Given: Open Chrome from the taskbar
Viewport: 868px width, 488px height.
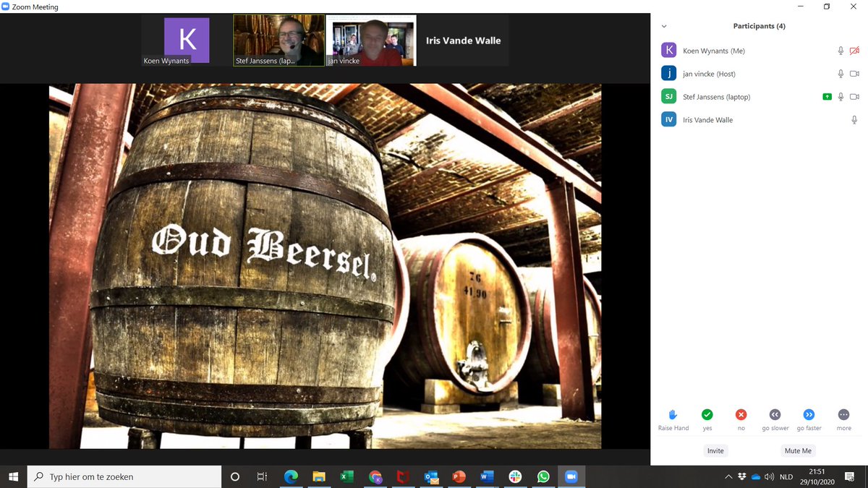Looking at the screenshot, I should point(375,476).
